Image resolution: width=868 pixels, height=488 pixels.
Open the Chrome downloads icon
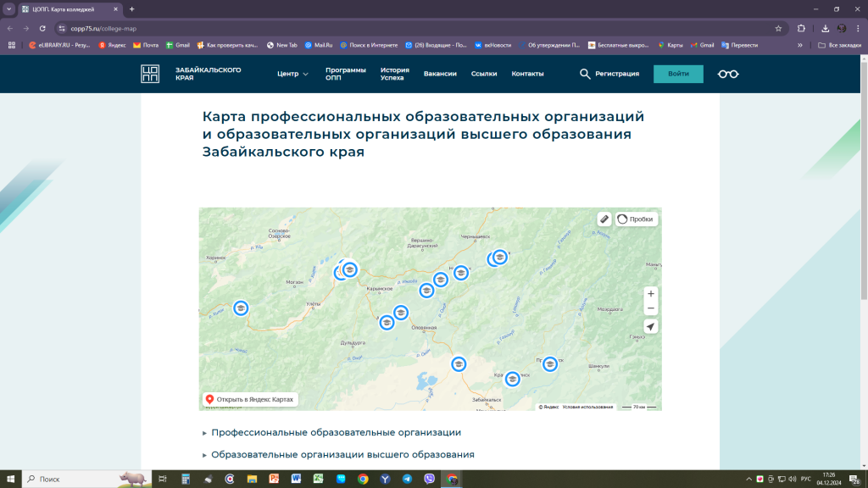point(825,28)
